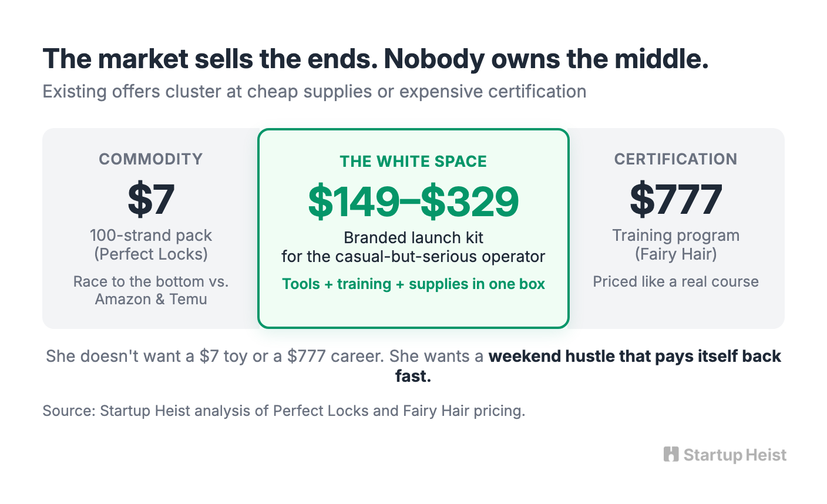Select the headline about the market's ends
This screenshot has width=827, height=504.
click(x=375, y=59)
